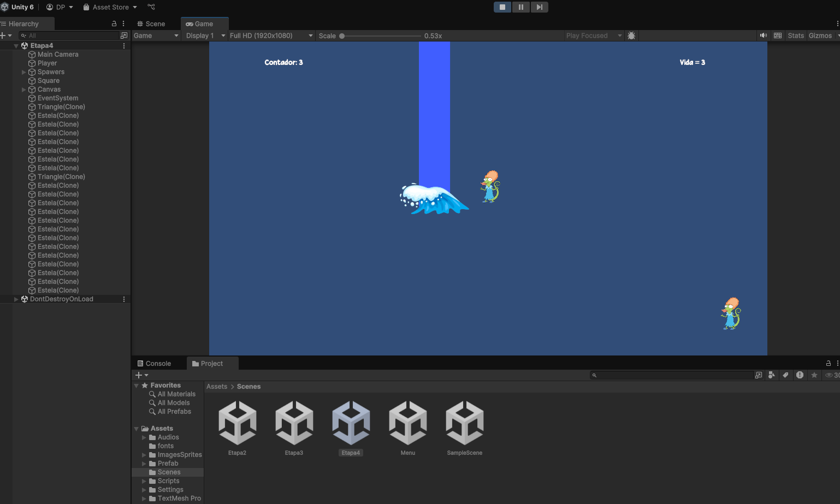840x504 pixels.
Task: Toggle the Stats overlay
Action: coord(796,35)
